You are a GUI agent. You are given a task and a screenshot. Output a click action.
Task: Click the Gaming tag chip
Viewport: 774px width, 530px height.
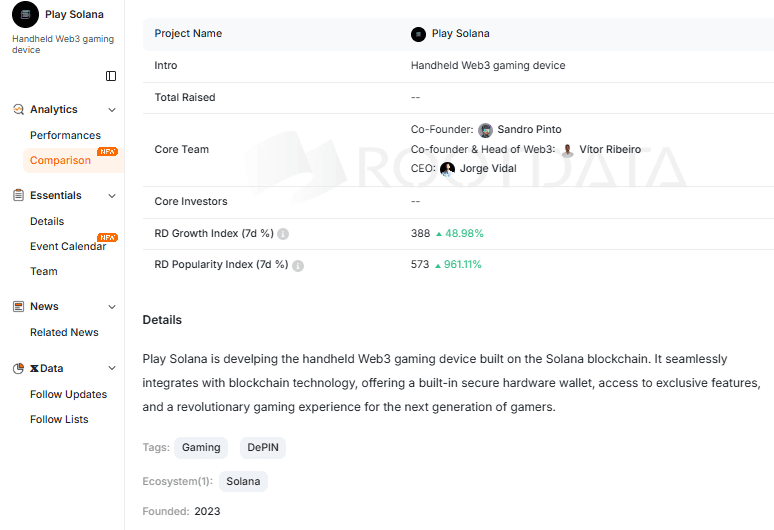tap(201, 448)
